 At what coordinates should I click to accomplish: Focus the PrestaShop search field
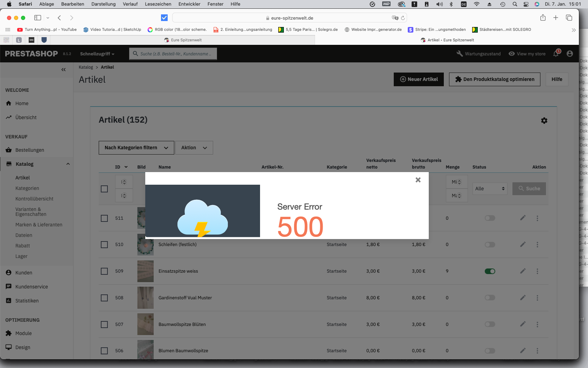173,54
